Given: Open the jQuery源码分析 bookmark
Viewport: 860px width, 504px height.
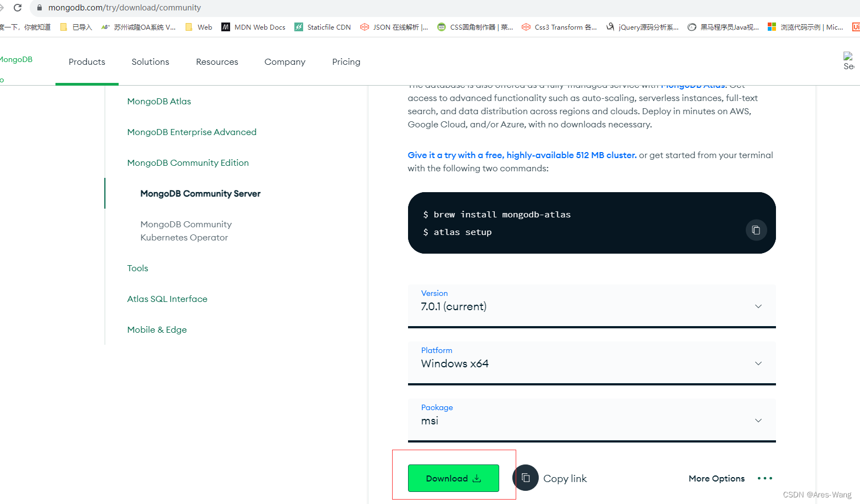Looking at the screenshot, I should (x=642, y=27).
